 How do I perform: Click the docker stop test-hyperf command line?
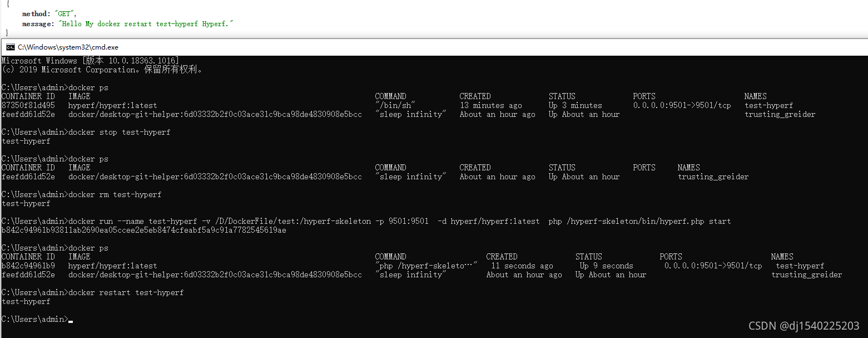point(120,132)
